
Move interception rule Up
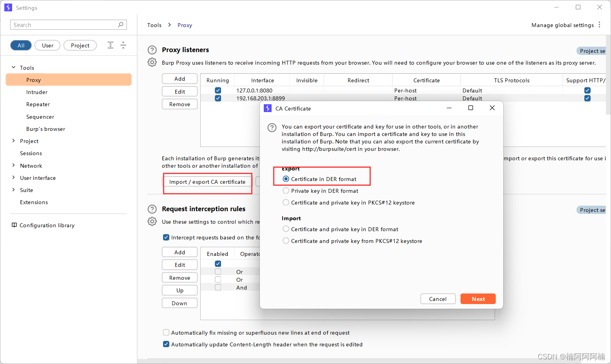[x=179, y=290]
